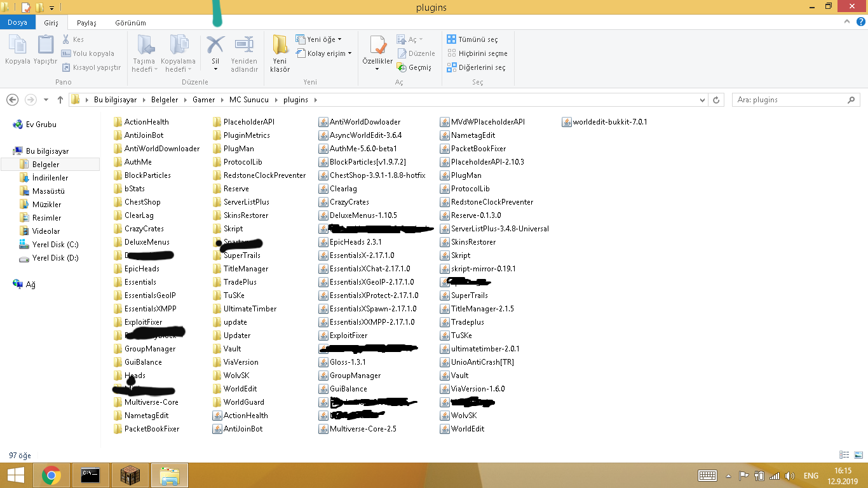Open Windows Start button

click(16, 475)
